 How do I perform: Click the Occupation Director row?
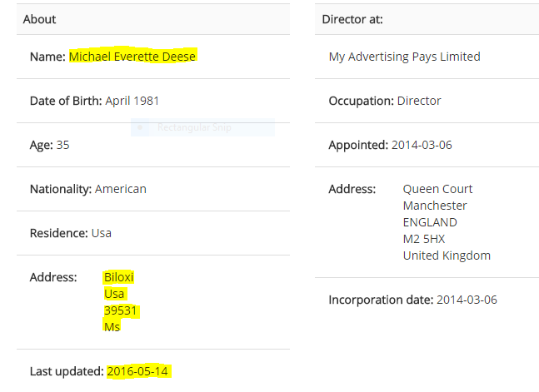[x=427, y=101]
